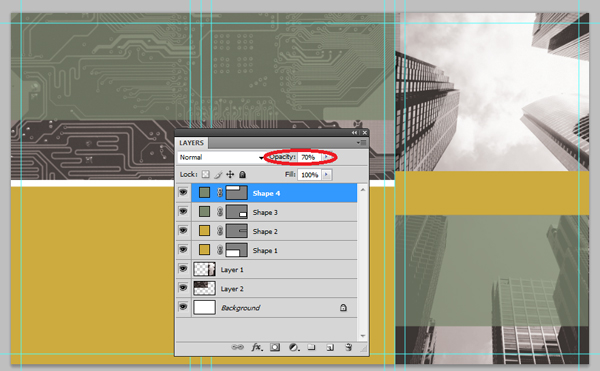Click the Layer 2 thumbnail
This screenshot has width=600, height=371.
click(x=204, y=288)
